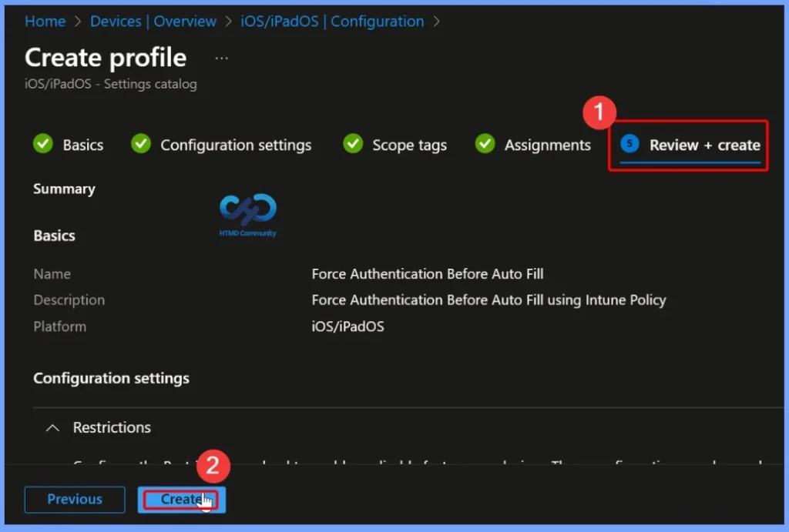Click the checkmark icon next to Assignments
Screen dimensions: 789x532
pyautogui.click(x=485, y=144)
